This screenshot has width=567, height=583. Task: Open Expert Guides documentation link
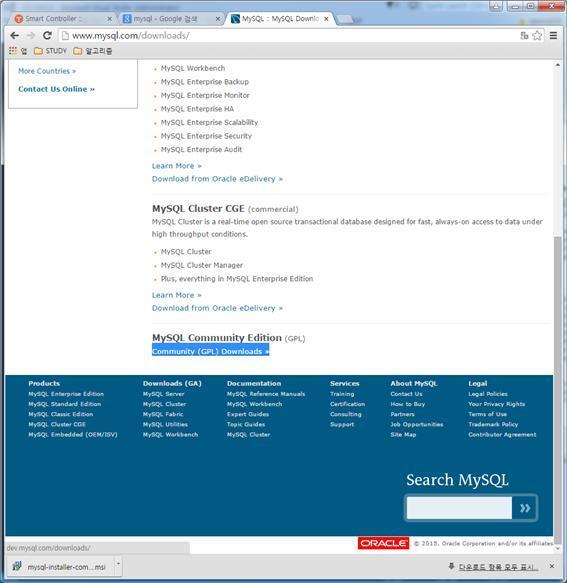click(248, 414)
